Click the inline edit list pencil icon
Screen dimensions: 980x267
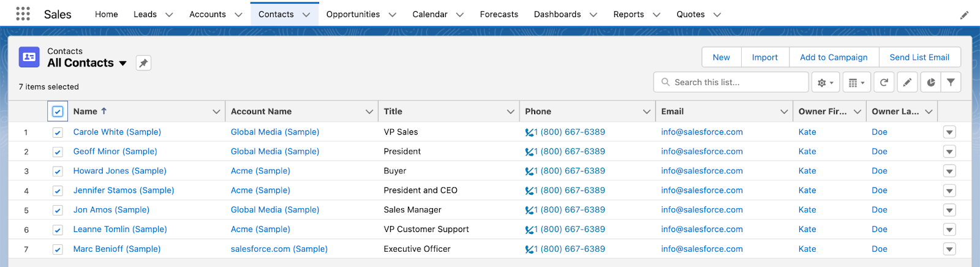[907, 82]
